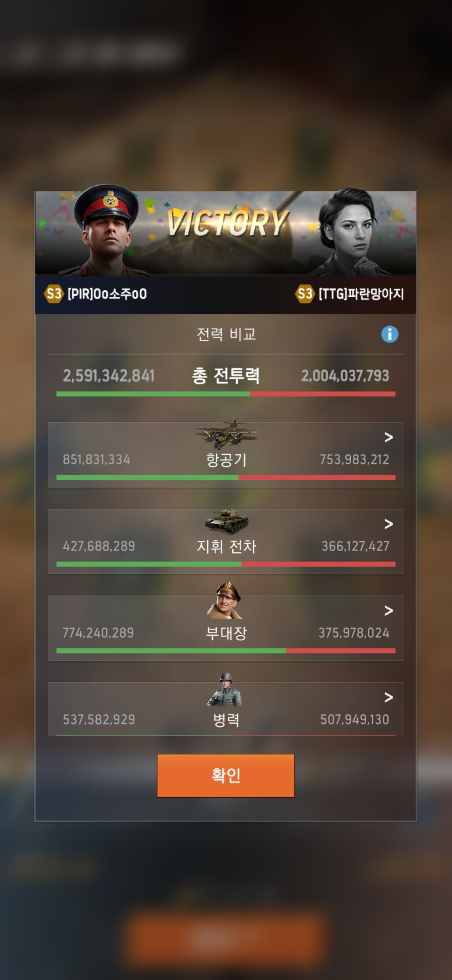Click the S3 badge beside [PIR]Oo소주oO
The image size is (452, 980).
click(x=54, y=294)
